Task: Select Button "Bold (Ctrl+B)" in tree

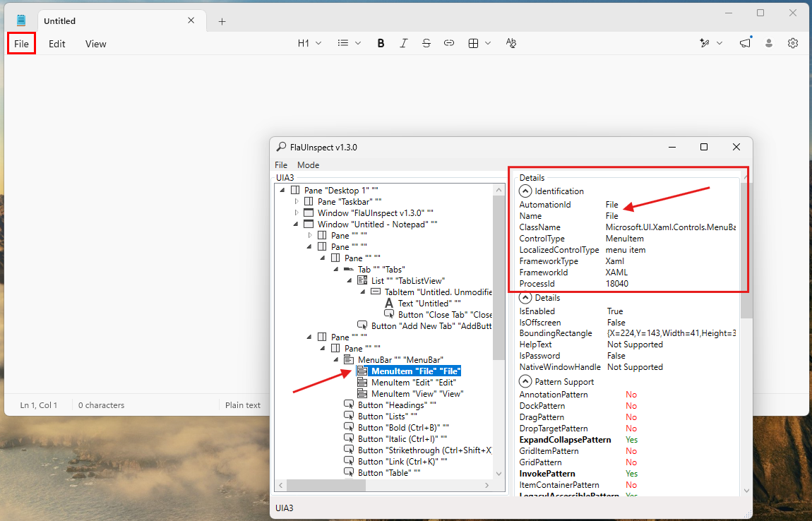Action: (x=403, y=428)
